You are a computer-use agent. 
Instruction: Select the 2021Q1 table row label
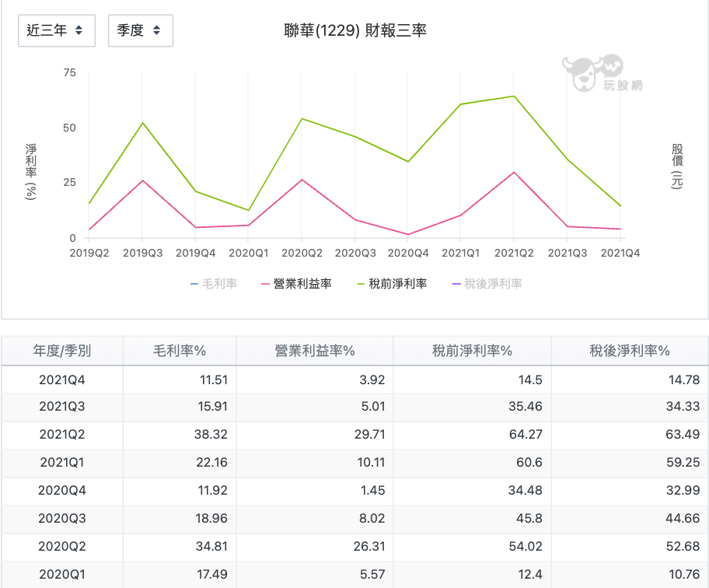(62, 463)
